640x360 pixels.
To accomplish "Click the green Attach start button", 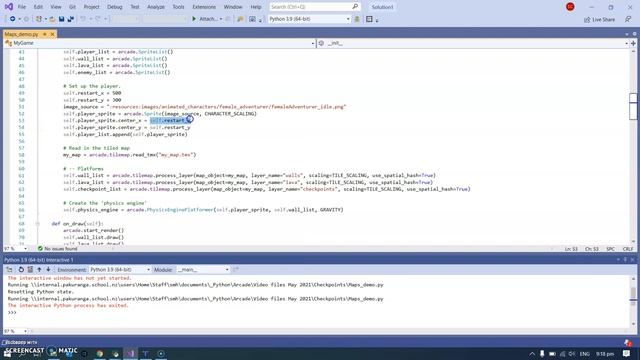I will (x=205, y=19).
